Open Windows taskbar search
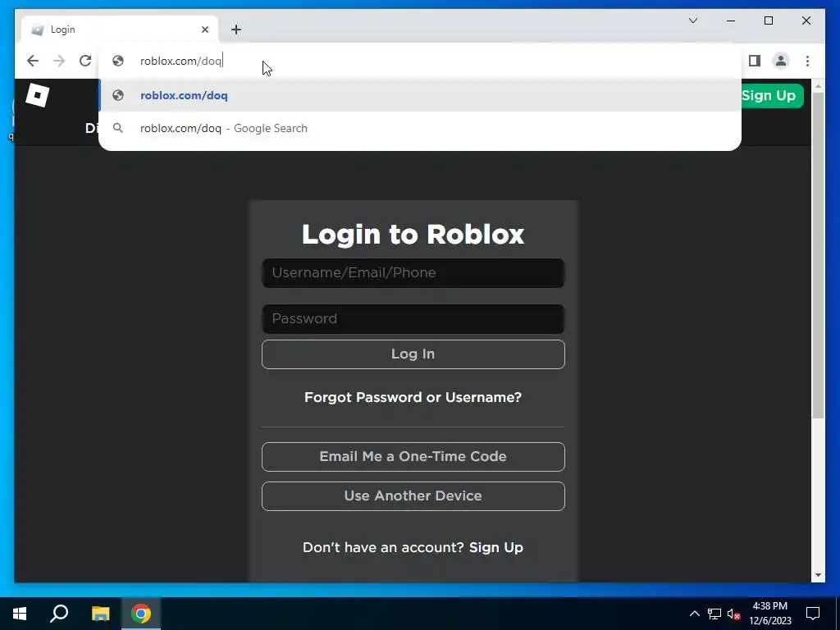The image size is (840, 630). (59, 614)
